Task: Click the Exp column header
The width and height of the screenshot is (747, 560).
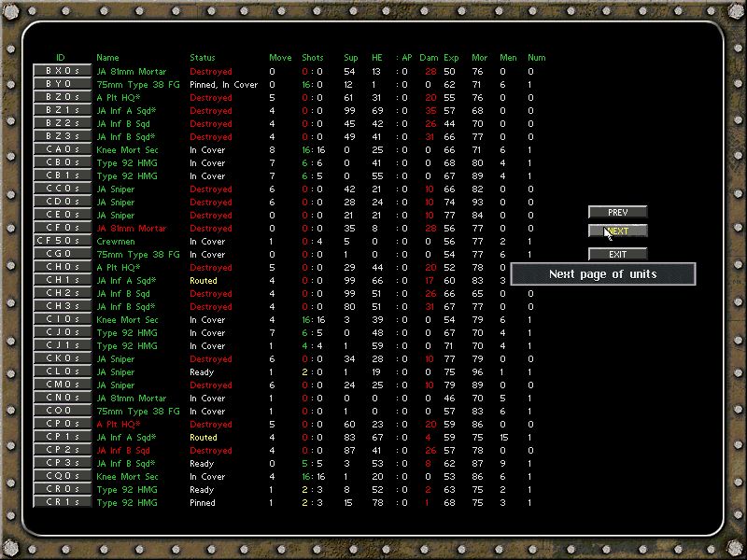Action: pyautogui.click(x=451, y=58)
